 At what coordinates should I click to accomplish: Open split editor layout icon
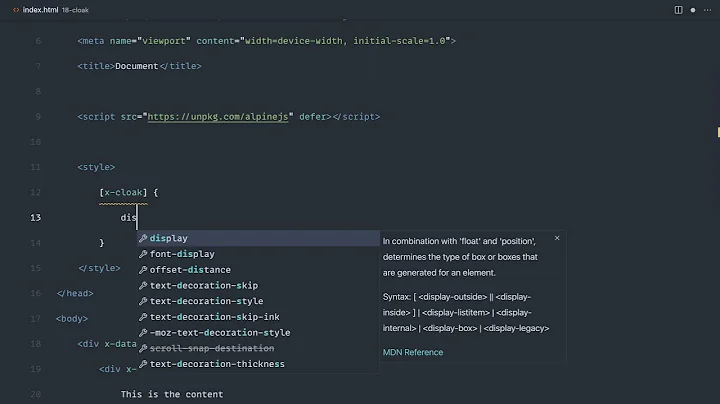pos(678,10)
